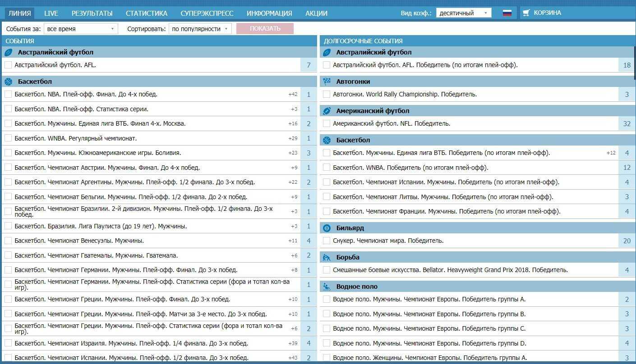
Task: Click Водное поло Победитель группы C row
Action: click(x=477, y=328)
